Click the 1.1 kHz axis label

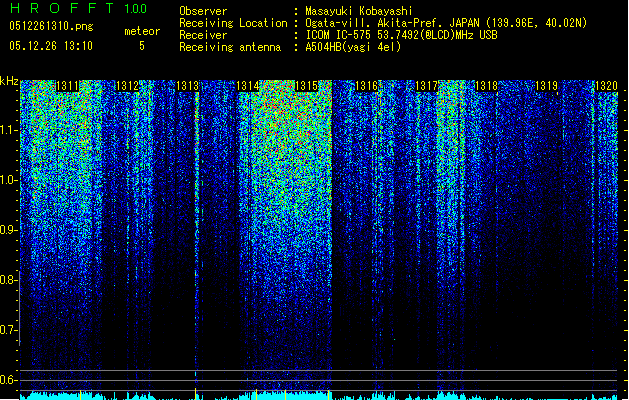(9, 130)
